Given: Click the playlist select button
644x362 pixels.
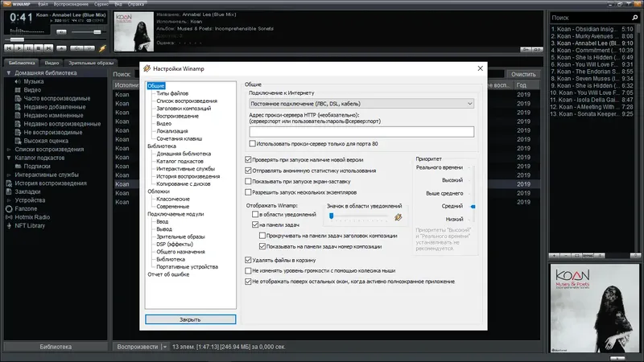Looking at the screenshot, I should tap(576, 255).
